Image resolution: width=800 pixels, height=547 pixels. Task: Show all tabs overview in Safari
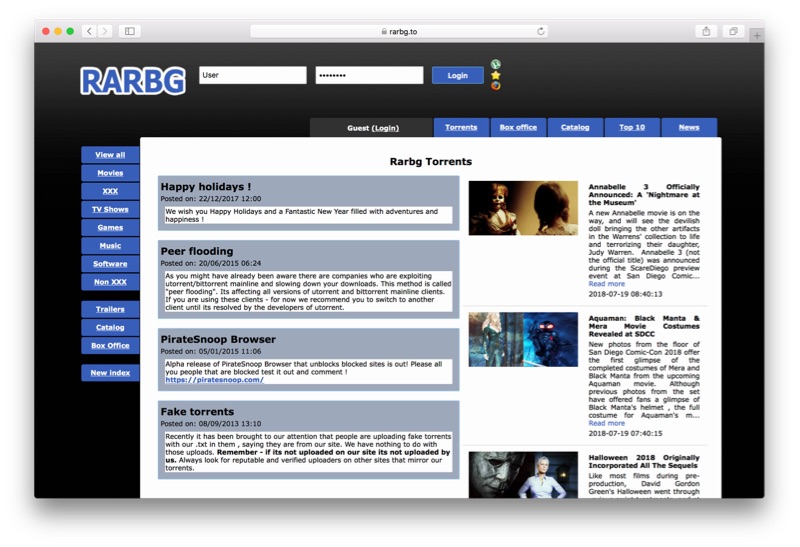[733, 32]
